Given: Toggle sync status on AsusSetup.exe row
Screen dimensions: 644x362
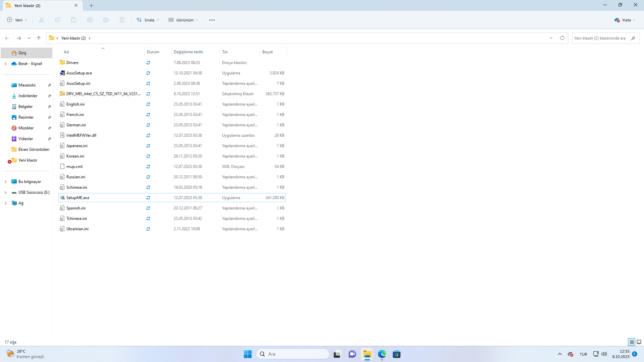Looking at the screenshot, I should tap(148, 72).
